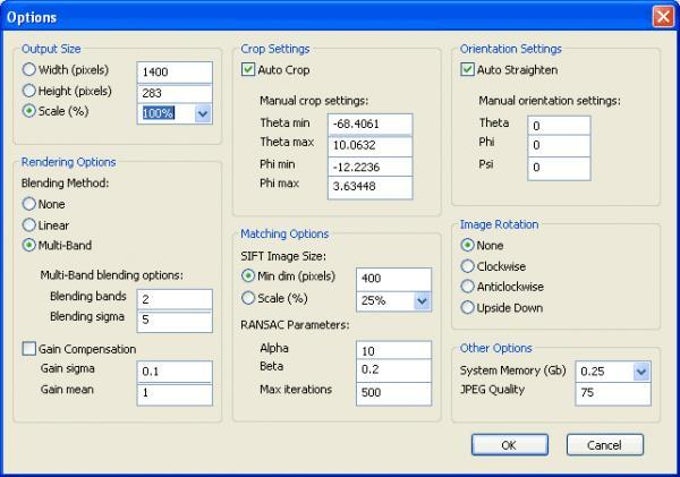
Task: Click the Blending sigma field
Action: [x=175, y=321]
